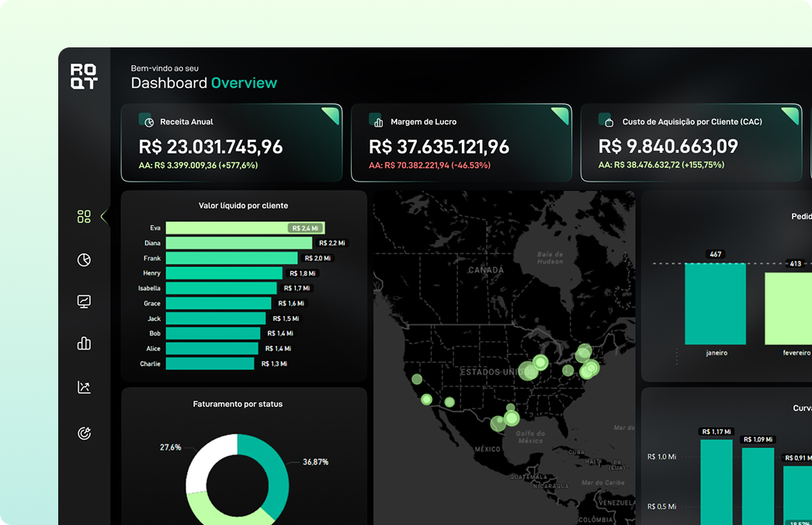The image size is (812, 525).
Task: Click the janeiro bar in the Pedidos chart
Action: point(715,304)
